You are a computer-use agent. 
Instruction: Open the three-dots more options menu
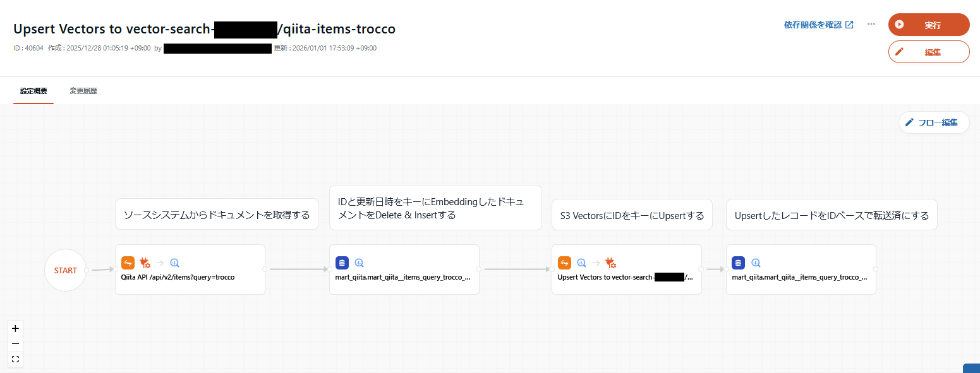871,25
